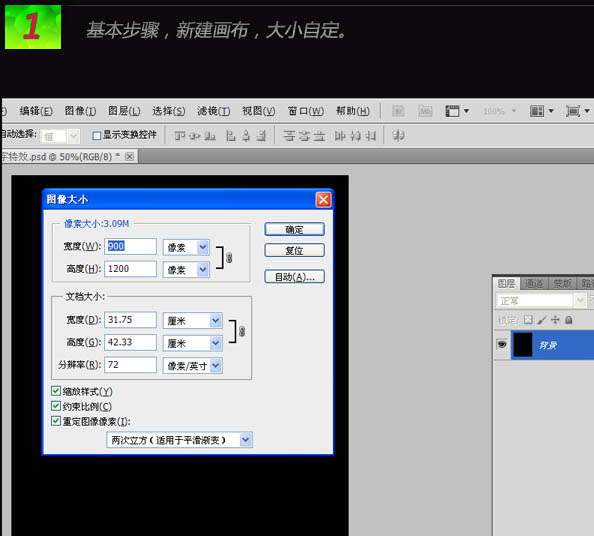Screen dimensions: 594x536
Task: Click distribute right edges icon
Action: click(x=370, y=136)
